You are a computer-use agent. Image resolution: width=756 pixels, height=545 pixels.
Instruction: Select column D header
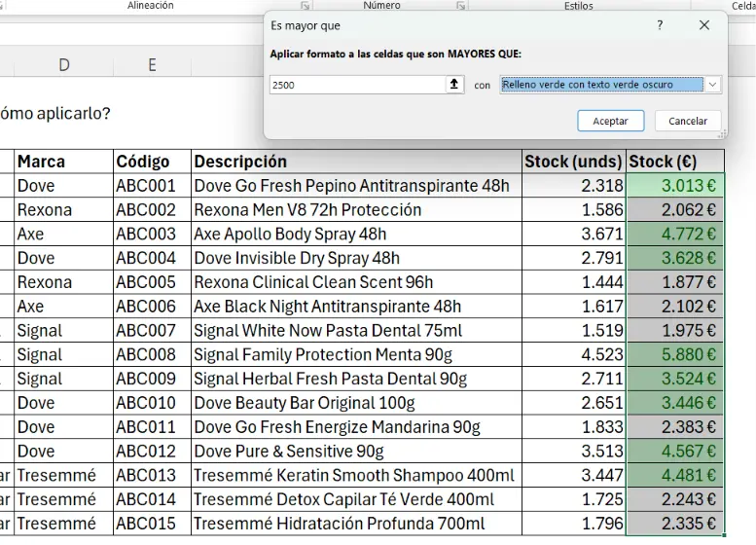tap(63, 64)
